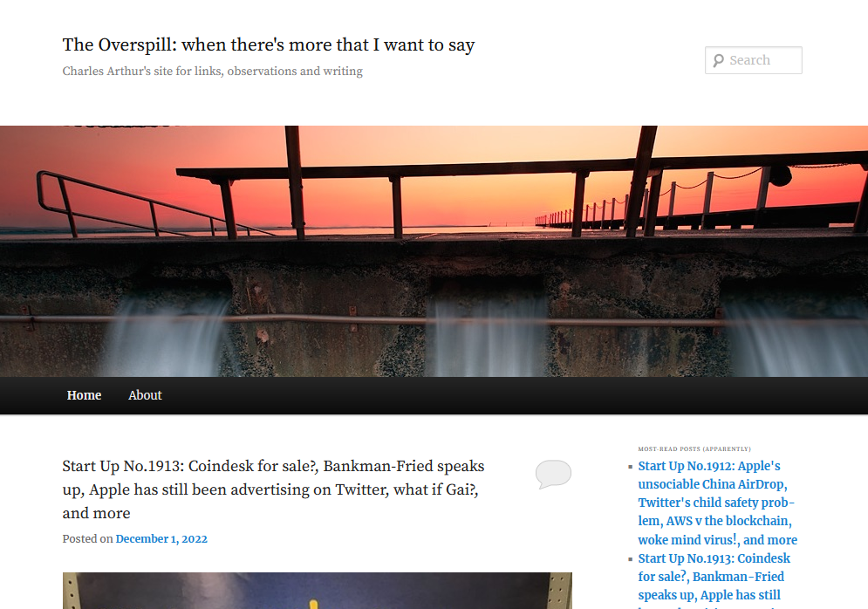
Task: Click the 'woke mind virus!, and more' text
Action: coord(717,540)
